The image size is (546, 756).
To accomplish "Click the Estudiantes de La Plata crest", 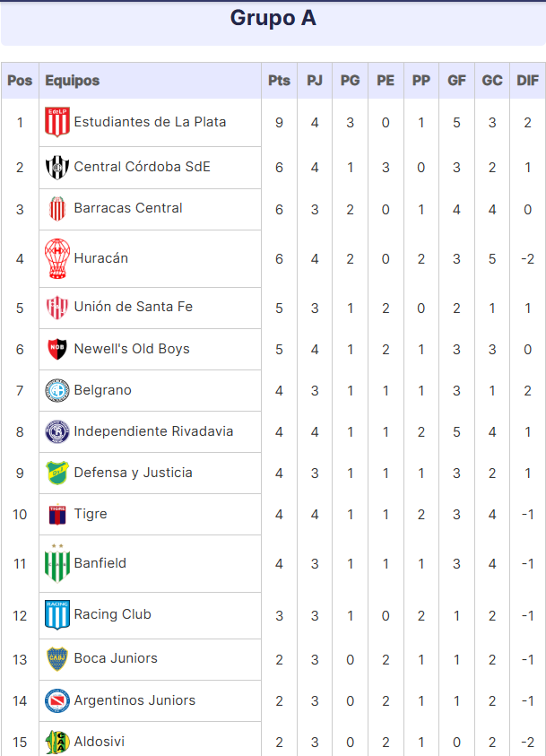I will 57,122.
